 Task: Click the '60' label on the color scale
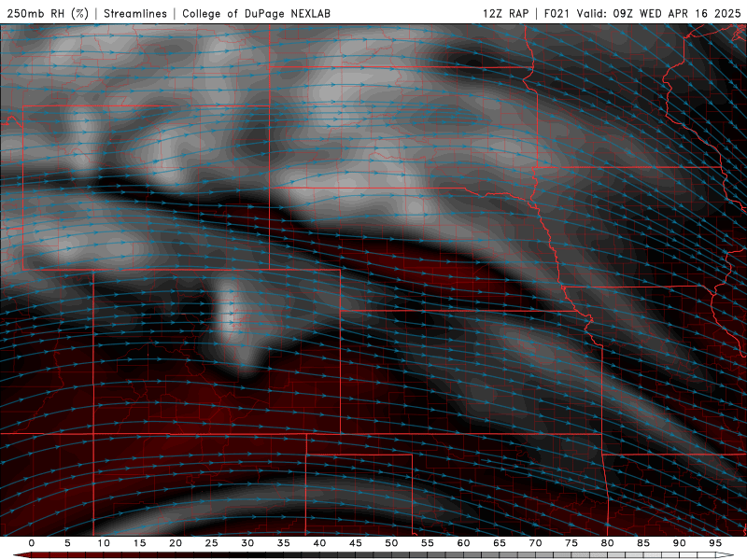(x=463, y=543)
